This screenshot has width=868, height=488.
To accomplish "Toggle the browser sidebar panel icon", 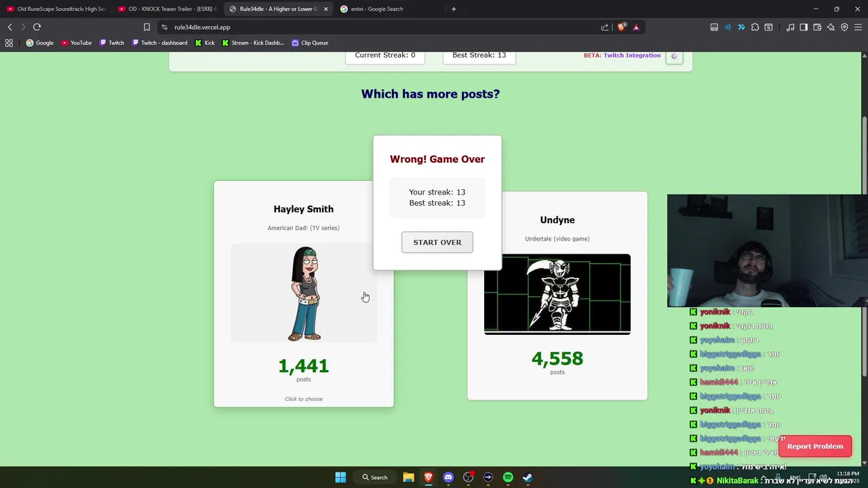I will coord(804,27).
